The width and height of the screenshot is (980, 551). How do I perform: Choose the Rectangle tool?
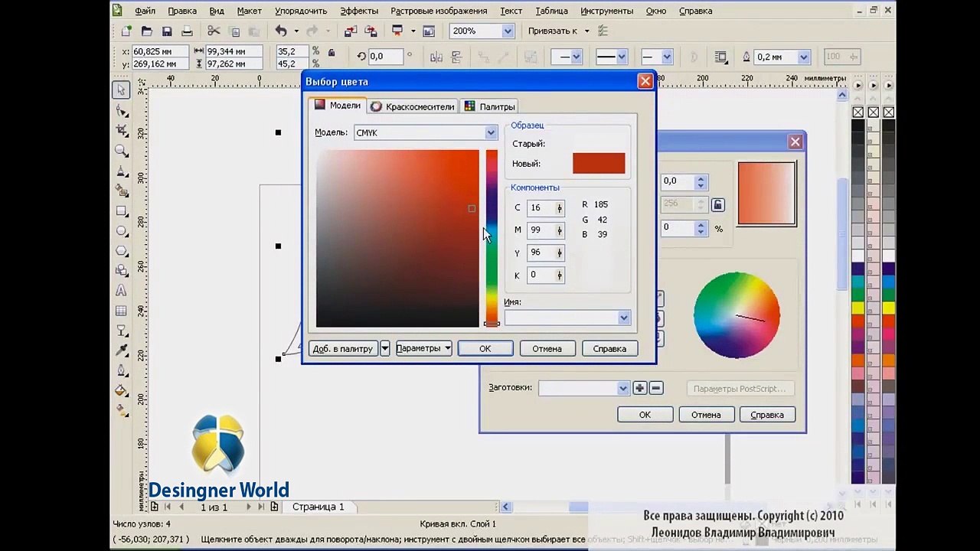pos(121,211)
